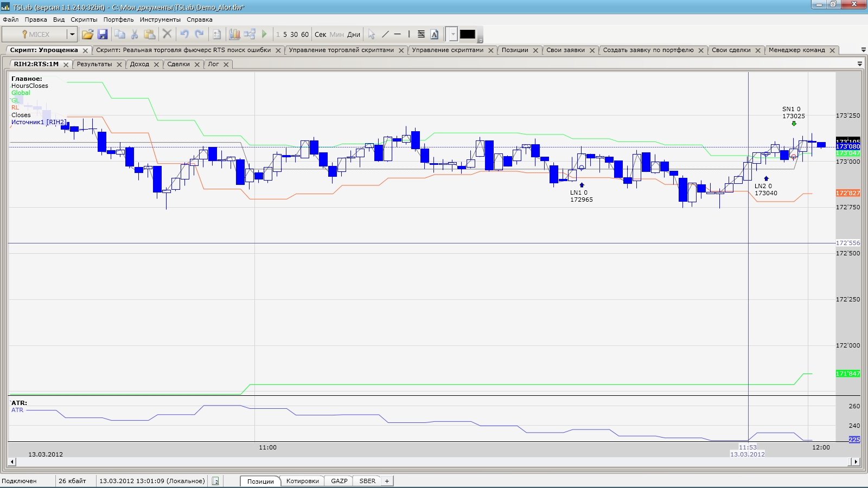Click the log document icon in status bar
Screen dimensions: 868x488
point(215,481)
